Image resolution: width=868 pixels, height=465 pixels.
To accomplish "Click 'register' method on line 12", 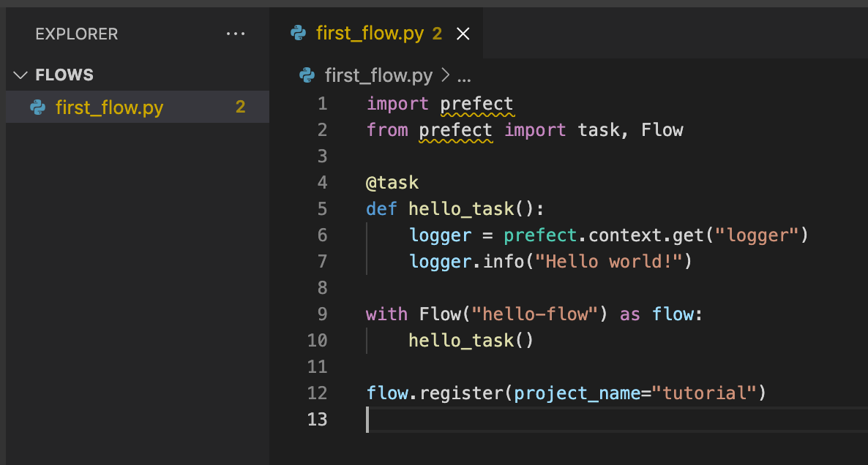I will click(461, 393).
